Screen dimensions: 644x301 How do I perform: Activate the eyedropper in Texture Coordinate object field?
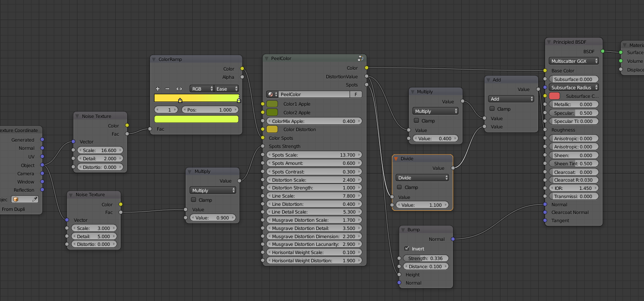coord(34,199)
